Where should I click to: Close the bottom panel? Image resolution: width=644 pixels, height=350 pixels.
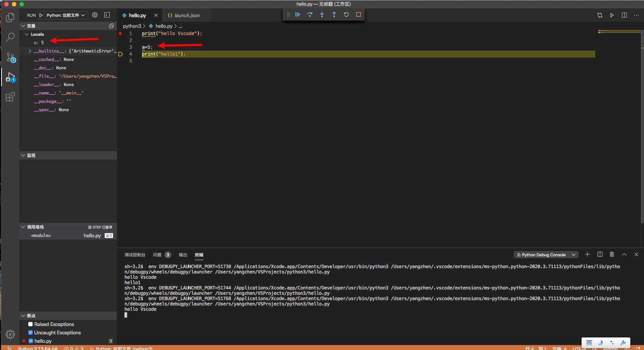pos(636,254)
